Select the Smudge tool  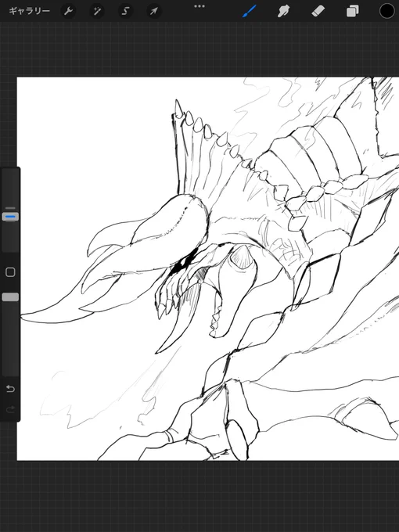(x=284, y=11)
